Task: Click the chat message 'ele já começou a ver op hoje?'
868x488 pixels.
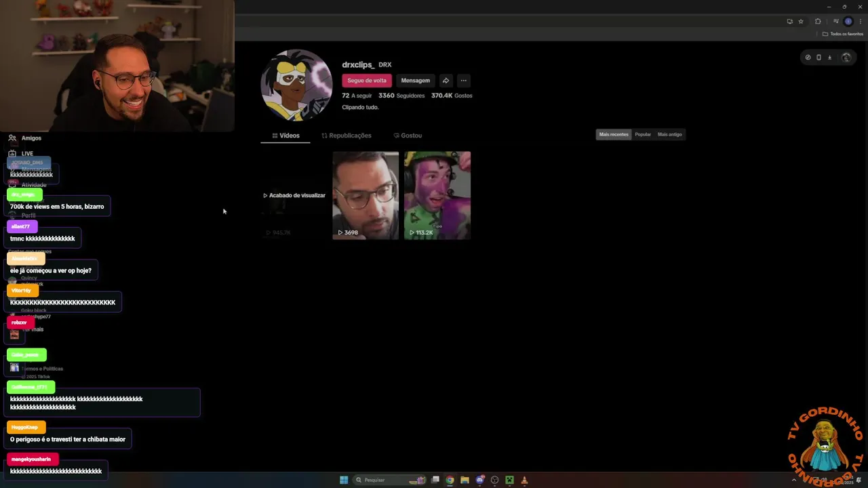Action: tap(51, 270)
